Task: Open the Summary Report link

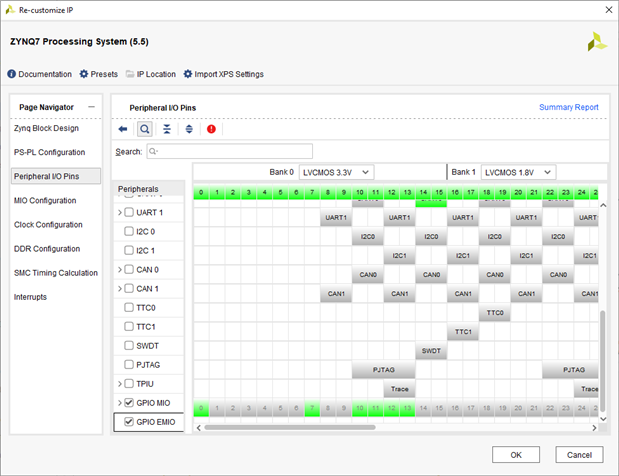Action: [568, 107]
